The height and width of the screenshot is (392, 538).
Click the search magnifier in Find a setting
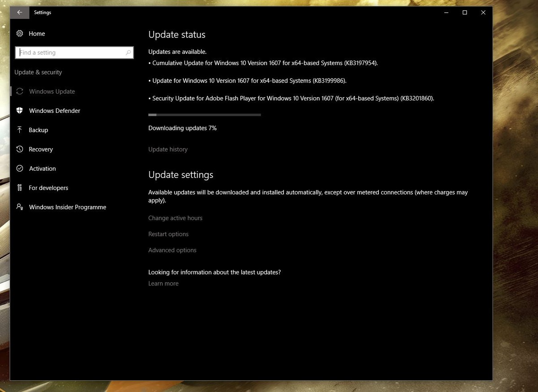pyautogui.click(x=129, y=52)
